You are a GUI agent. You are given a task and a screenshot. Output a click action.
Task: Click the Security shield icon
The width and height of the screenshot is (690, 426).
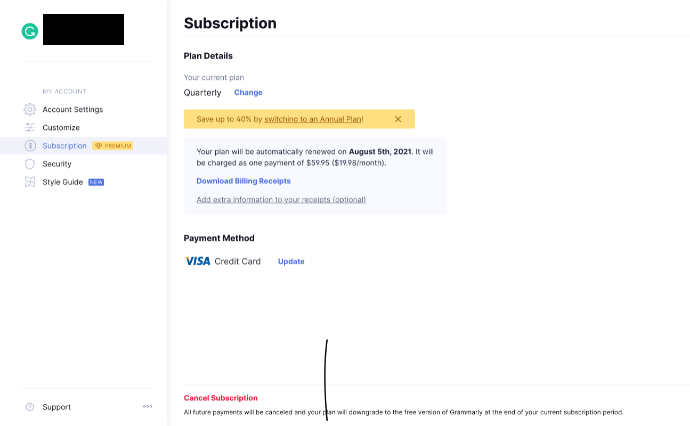coord(29,164)
